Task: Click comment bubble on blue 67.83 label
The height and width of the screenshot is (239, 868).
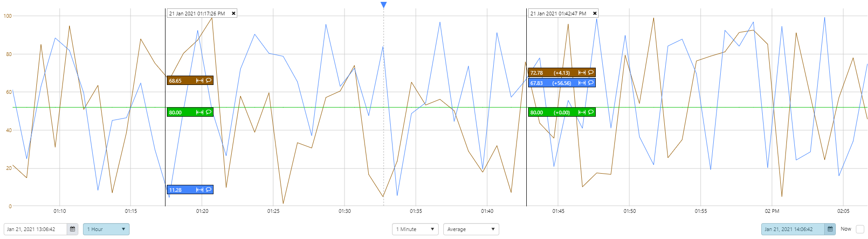Action: 591,83
